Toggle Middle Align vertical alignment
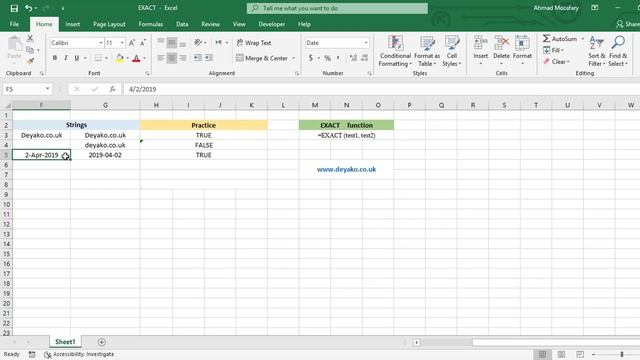This screenshot has width=640, height=360. pos(172,42)
